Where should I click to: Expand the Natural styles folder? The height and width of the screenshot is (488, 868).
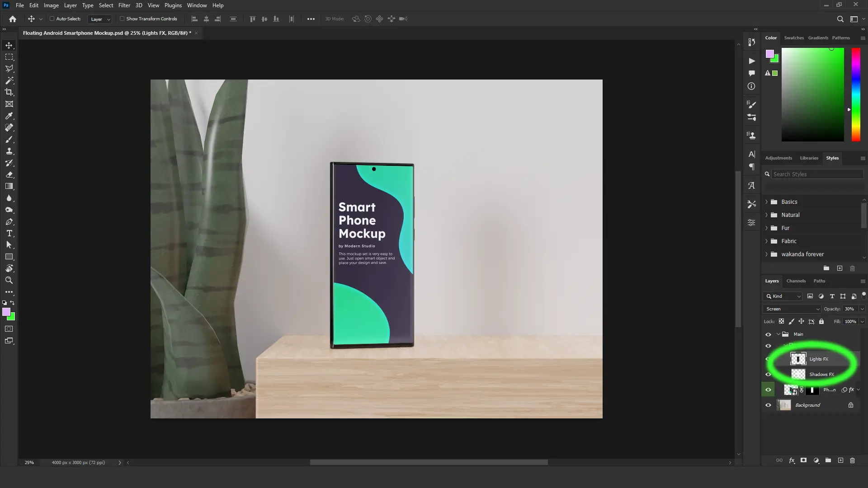point(767,215)
